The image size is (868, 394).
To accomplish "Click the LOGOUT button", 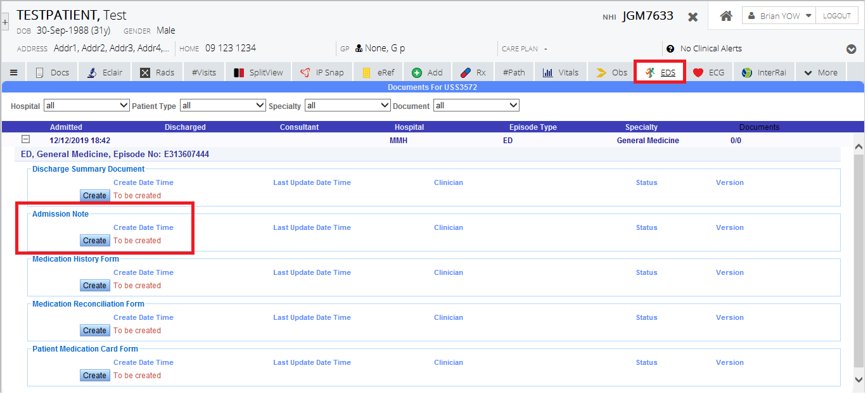I will 836,16.
